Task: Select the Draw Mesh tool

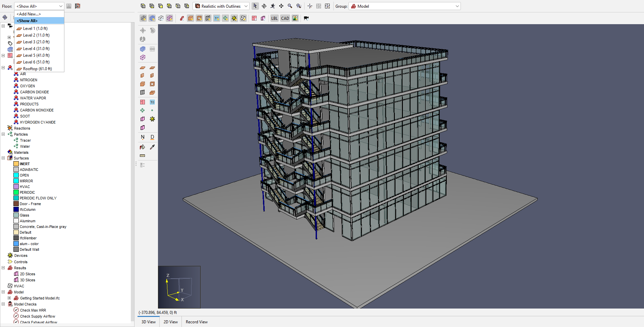Action: pos(143,49)
